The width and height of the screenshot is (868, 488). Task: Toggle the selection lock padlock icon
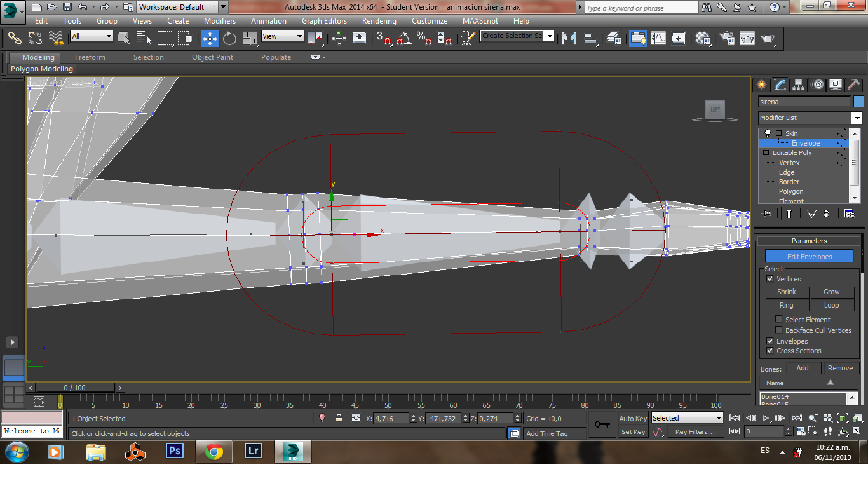pyautogui.click(x=339, y=418)
